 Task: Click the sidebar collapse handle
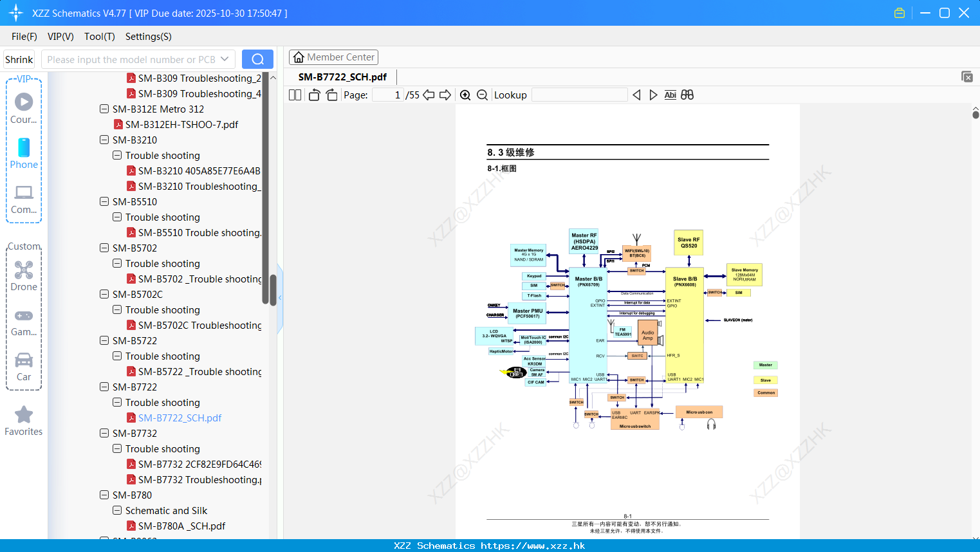(280, 298)
